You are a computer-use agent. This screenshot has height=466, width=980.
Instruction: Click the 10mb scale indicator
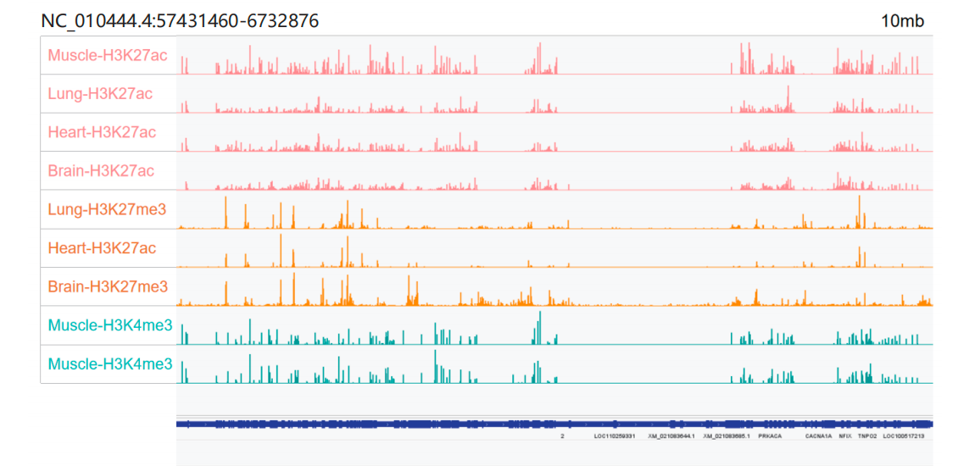coord(902,21)
